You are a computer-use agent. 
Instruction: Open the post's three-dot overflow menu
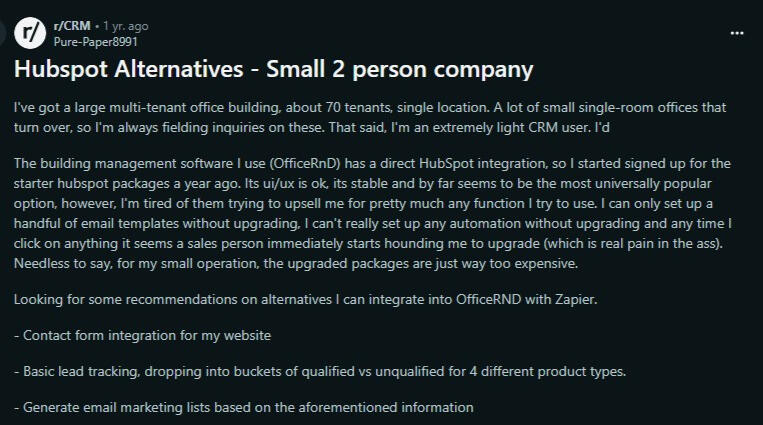[x=737, y=33]
